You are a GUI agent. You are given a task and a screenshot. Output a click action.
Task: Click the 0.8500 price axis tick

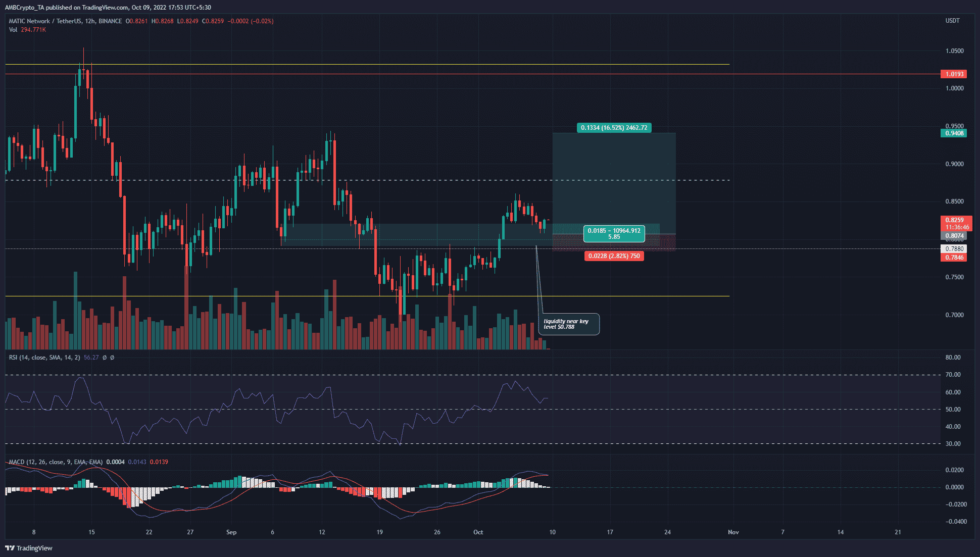pos(954,201)
